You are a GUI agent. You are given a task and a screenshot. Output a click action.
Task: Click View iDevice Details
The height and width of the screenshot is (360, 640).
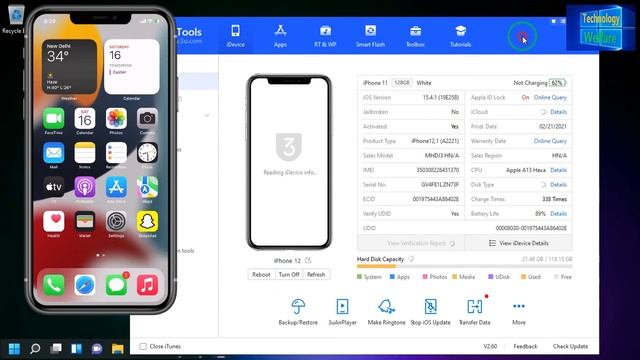[x=519, y=243]
